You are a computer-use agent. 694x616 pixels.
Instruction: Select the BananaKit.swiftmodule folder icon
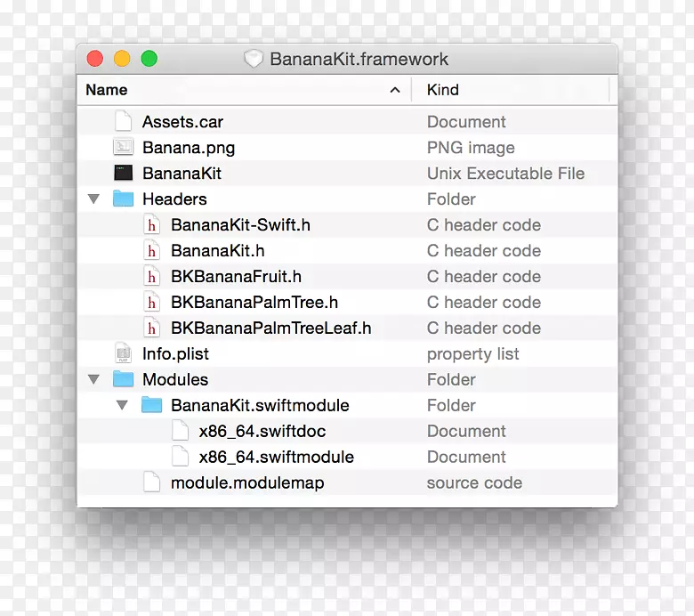click(151, 406)
